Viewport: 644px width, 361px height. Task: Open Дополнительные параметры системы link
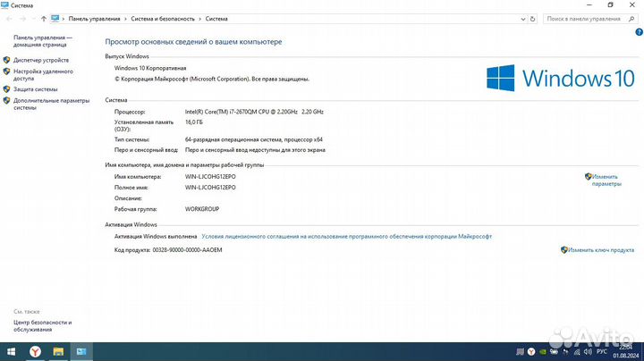coord(51,104)
